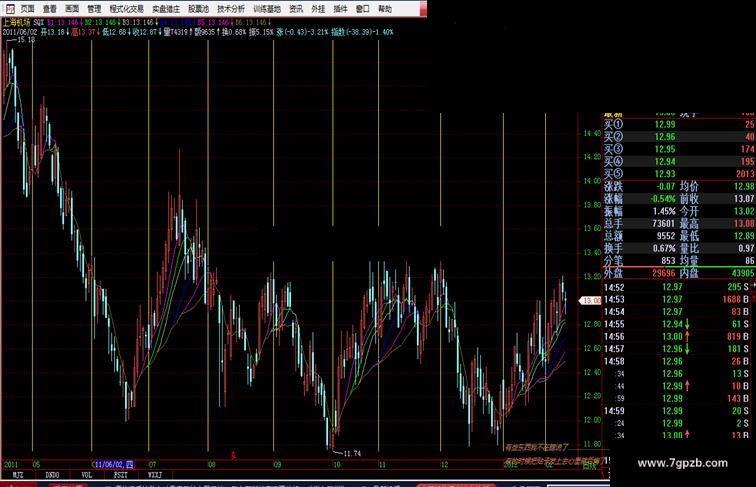
Task: Click the 12.60 price axis label
Action: pos(592,348)
